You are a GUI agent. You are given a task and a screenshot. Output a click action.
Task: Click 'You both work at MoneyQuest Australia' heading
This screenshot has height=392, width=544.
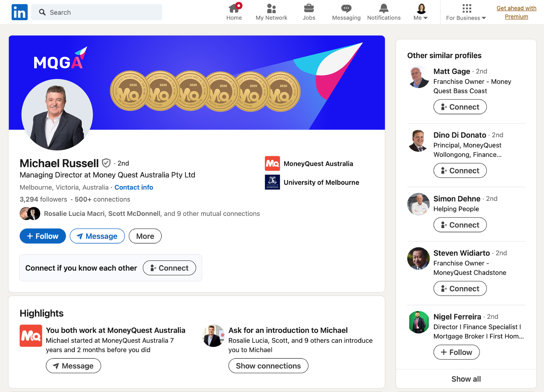pyautogui.click(x=116, y=330)
